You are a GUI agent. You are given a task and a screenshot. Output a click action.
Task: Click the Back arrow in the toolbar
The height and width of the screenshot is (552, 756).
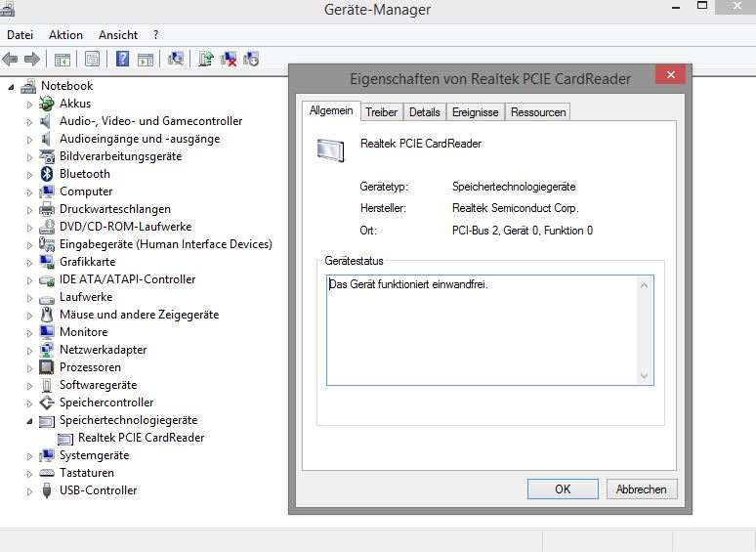click(10, 60)
